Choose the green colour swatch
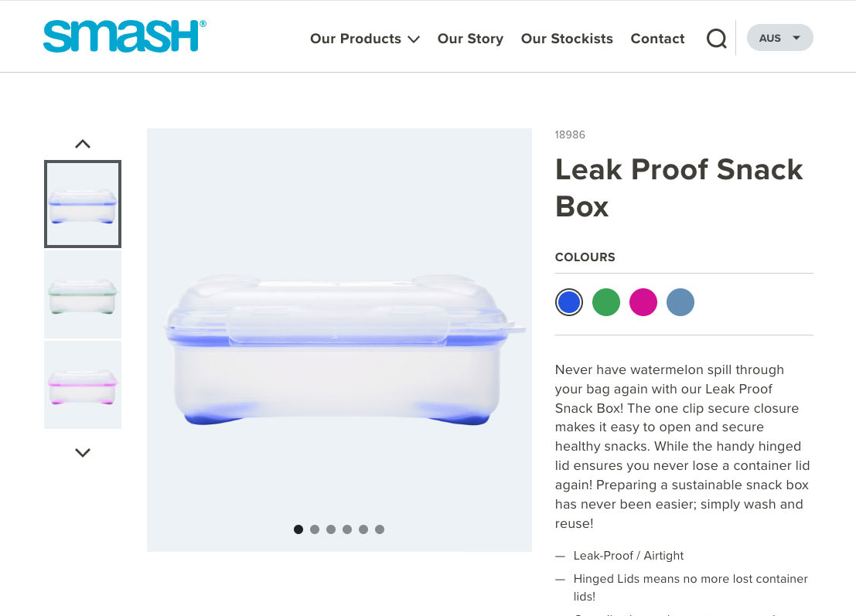 (x=606, y=302)
